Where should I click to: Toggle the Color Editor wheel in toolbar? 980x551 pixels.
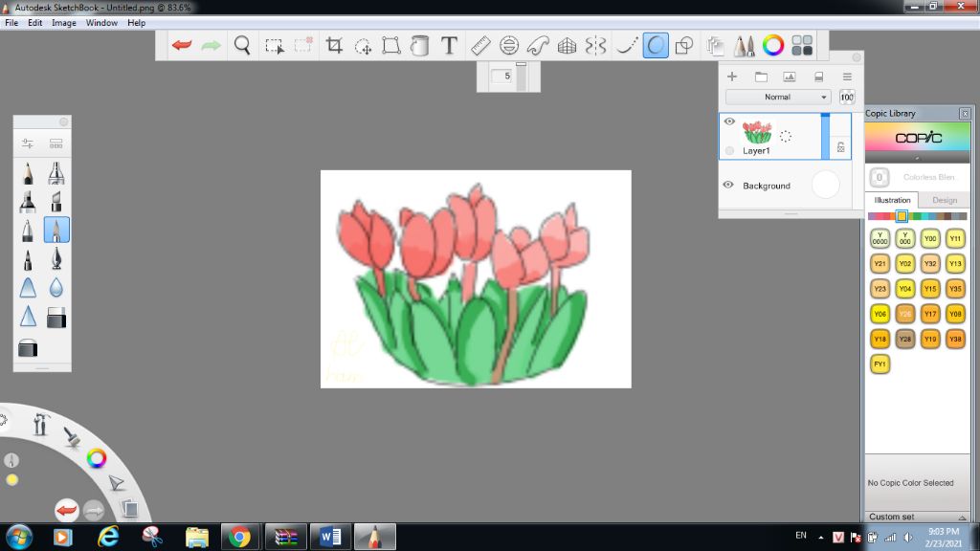[x=773, y=45]
